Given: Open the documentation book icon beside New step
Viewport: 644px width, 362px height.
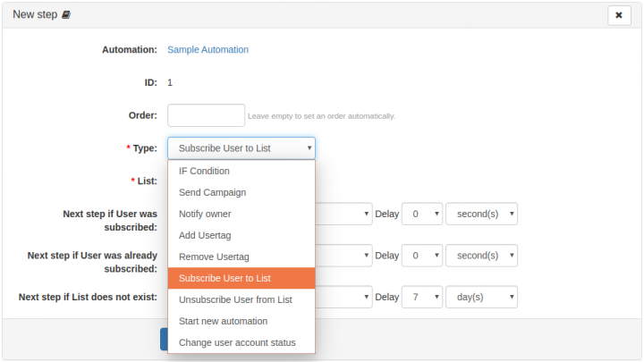Looking at the screenshot, I should click(66, 15).
